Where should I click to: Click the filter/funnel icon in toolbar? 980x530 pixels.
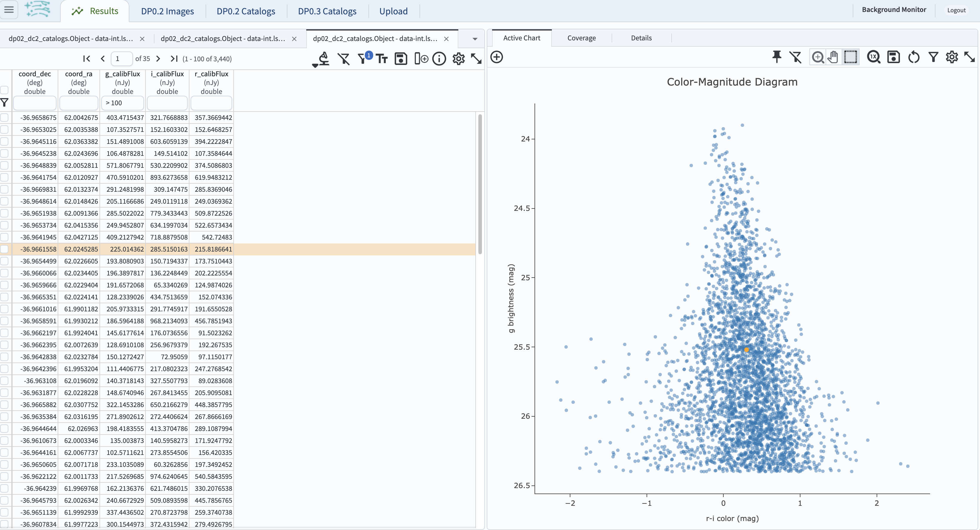[x=364, y=58]
